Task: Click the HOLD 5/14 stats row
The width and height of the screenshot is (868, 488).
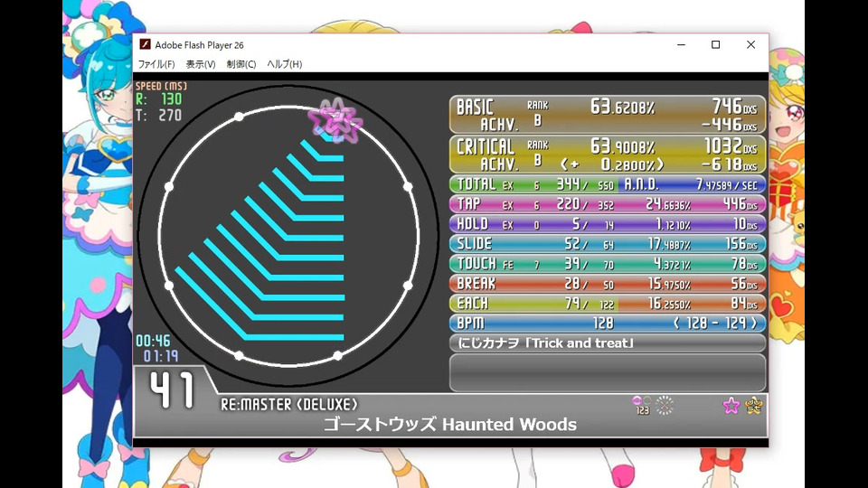Action: pyautogui.click(x=608, y=224)
